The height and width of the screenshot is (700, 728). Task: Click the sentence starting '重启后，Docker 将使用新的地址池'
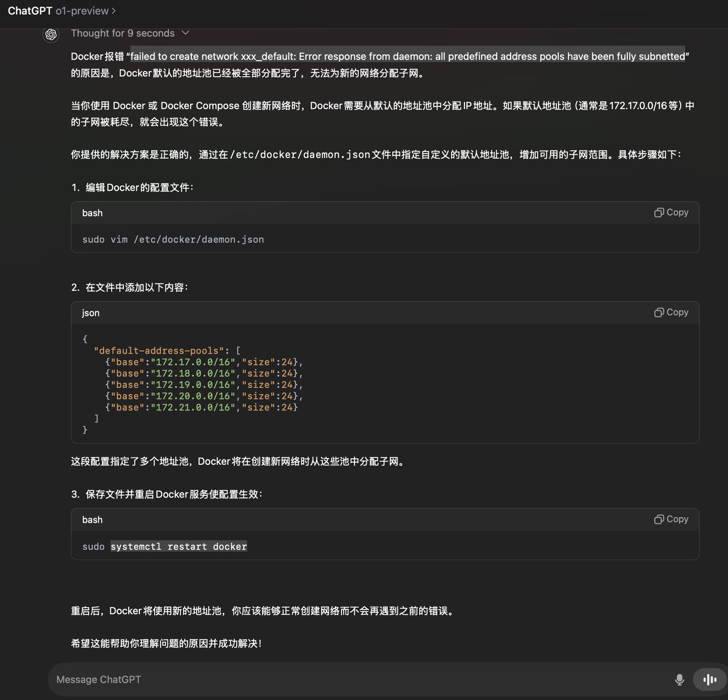coord(263,611)
